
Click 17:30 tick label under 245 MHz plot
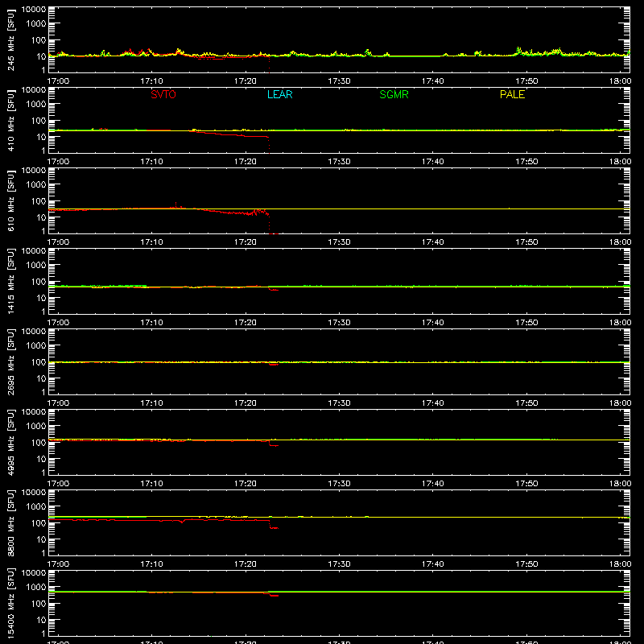point(339,81)
